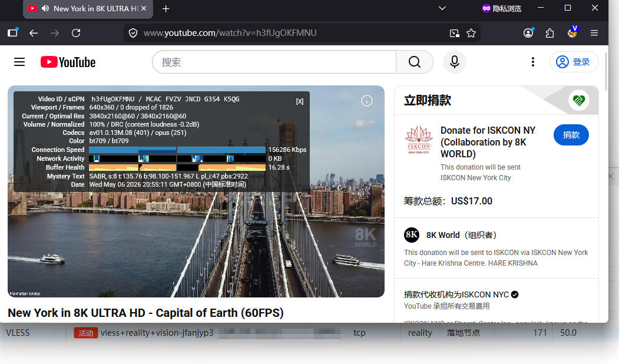Select the New York in 8K ULTRA tab
The height and width of the screenshot is (364, 619).
tap(88, 9)
